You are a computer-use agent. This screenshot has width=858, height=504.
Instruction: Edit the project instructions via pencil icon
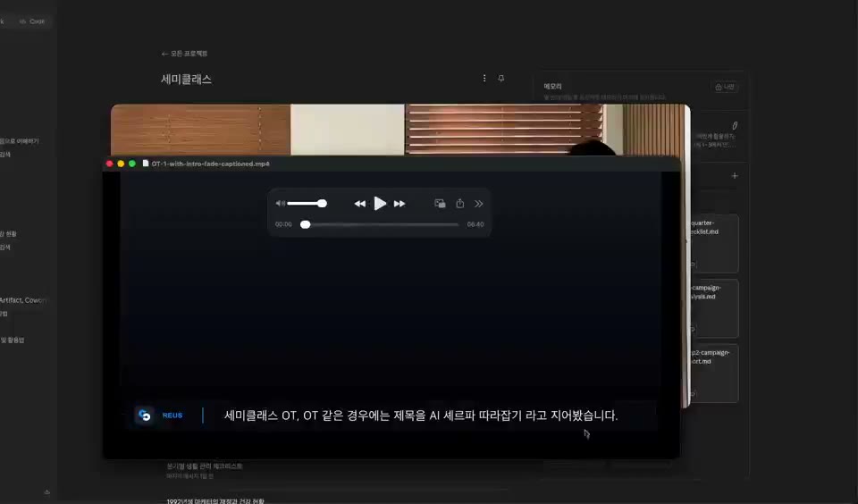click(x=735, y=126)
